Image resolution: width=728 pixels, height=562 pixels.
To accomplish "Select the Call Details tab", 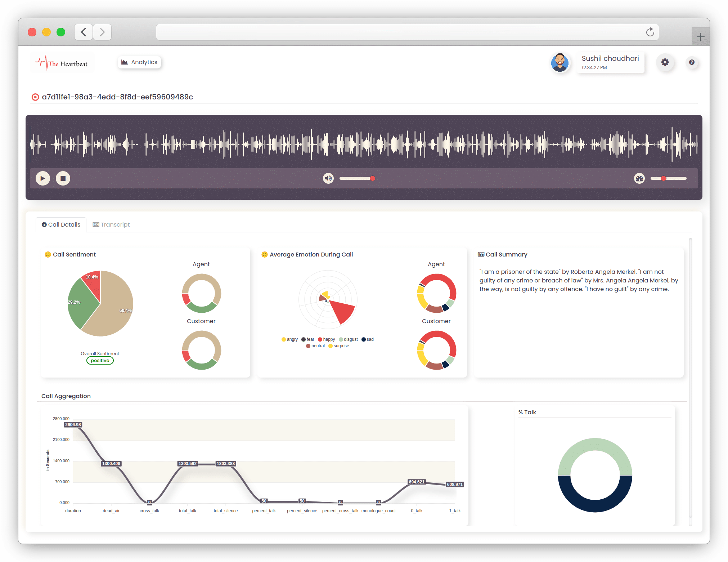I will (x=61, y=224).
